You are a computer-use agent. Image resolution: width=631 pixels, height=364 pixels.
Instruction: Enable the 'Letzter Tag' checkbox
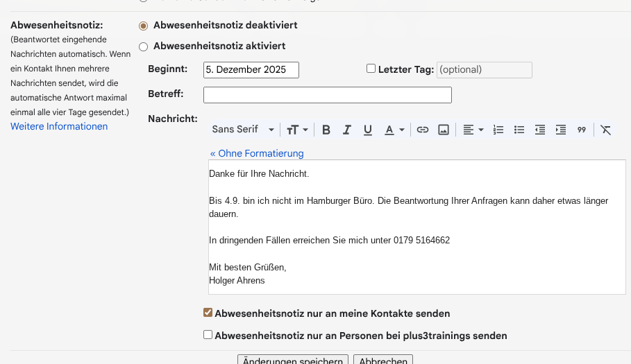[x=371, y=69]
